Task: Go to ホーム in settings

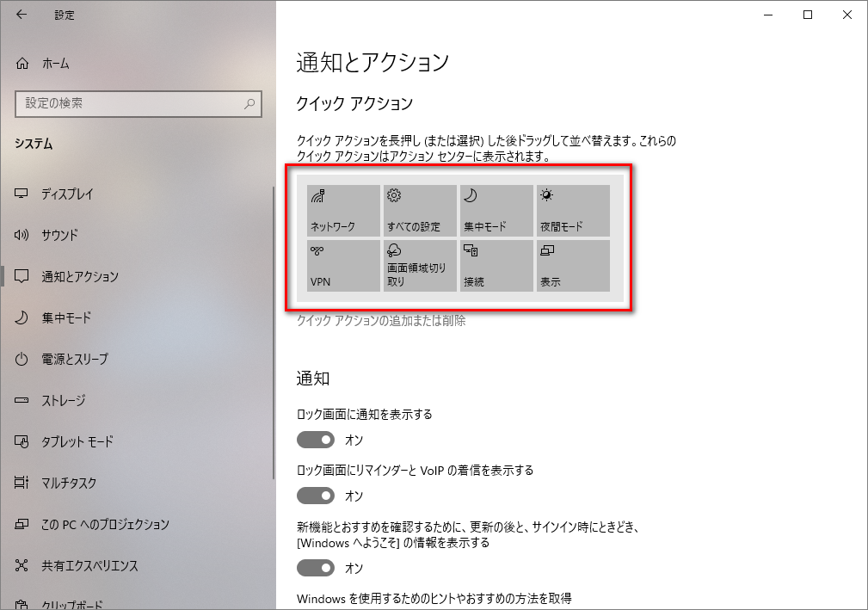Action: point(55,64)
